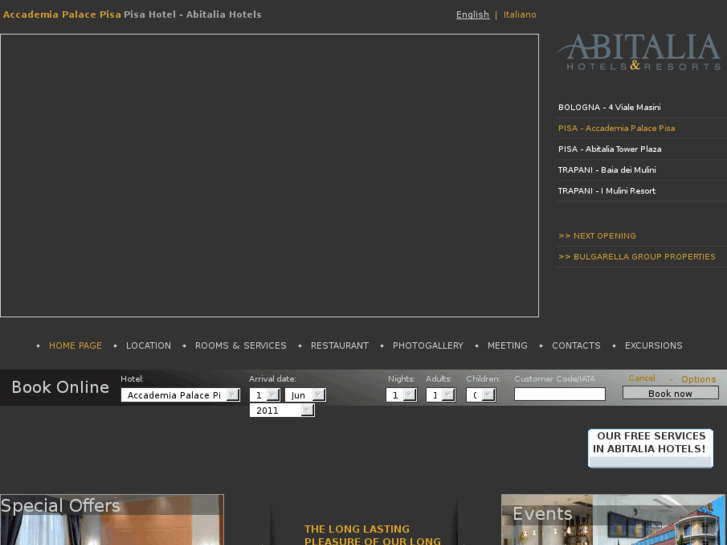Image resolution: width=727 pixels, height=545 pixels.
Task: Open the Adults dropdown
Action: pyautogui.click(x=440, y=395)
